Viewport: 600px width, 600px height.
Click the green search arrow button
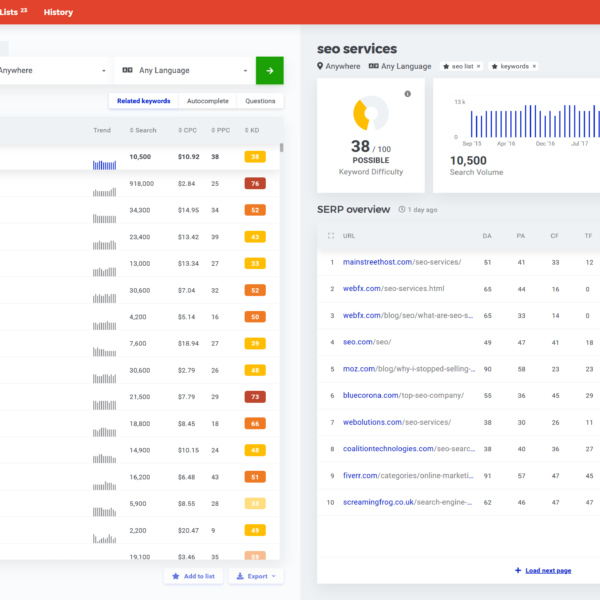(269, 70)
